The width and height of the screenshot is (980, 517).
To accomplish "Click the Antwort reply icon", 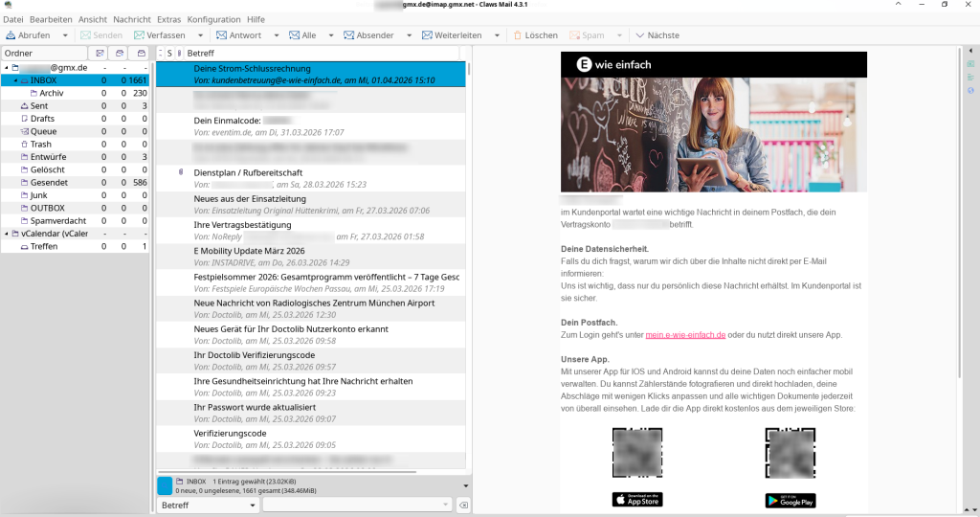I will 219,35.
